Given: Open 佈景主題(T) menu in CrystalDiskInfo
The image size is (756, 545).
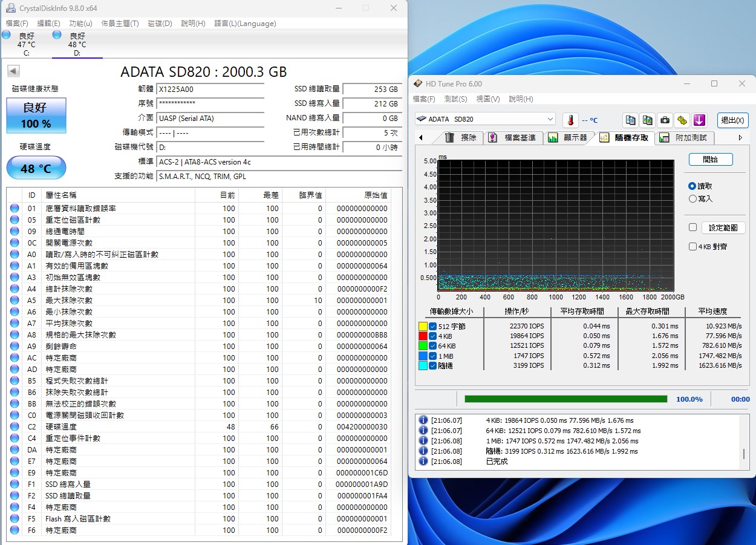Looking at the screenshot, I should pos(120,24).
